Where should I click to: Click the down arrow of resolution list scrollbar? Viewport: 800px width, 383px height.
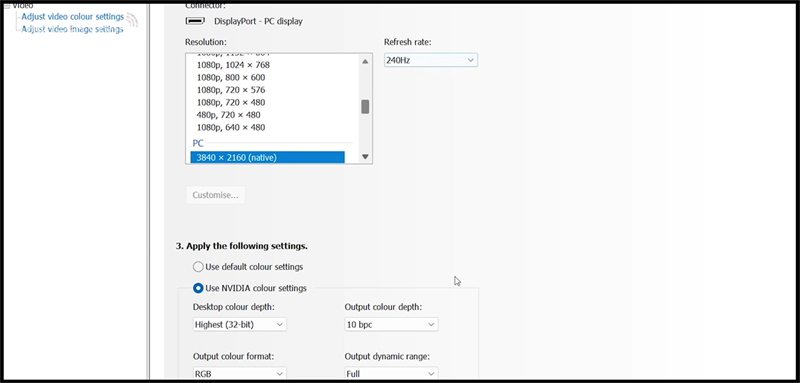coord(365,157)
